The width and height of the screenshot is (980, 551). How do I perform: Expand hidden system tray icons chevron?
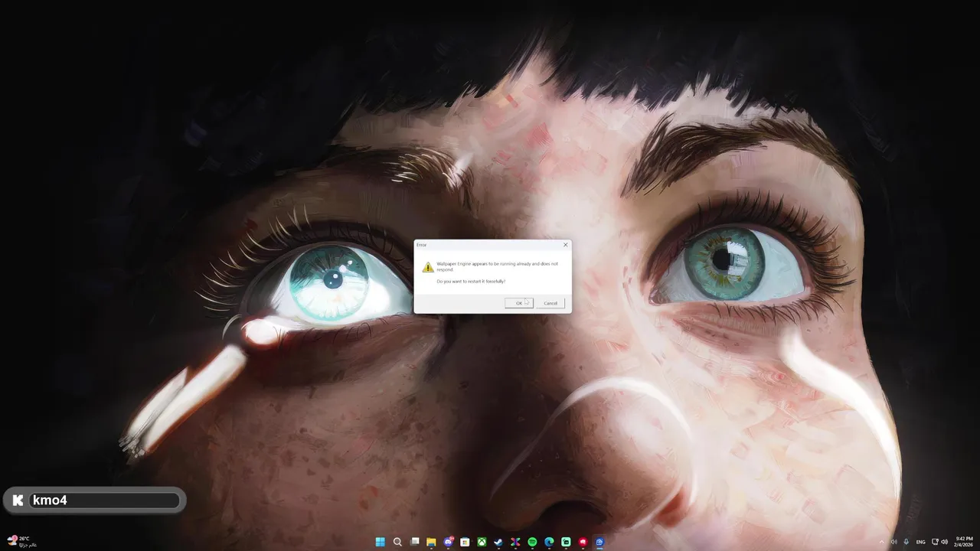click(x=881, y=542)
